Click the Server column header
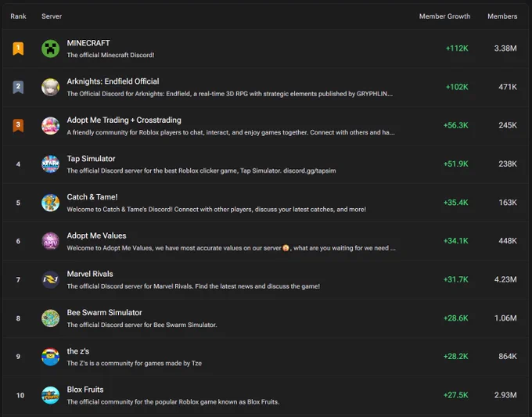The width and height of the screenshot is (532, 417). [x=52, y=16]
